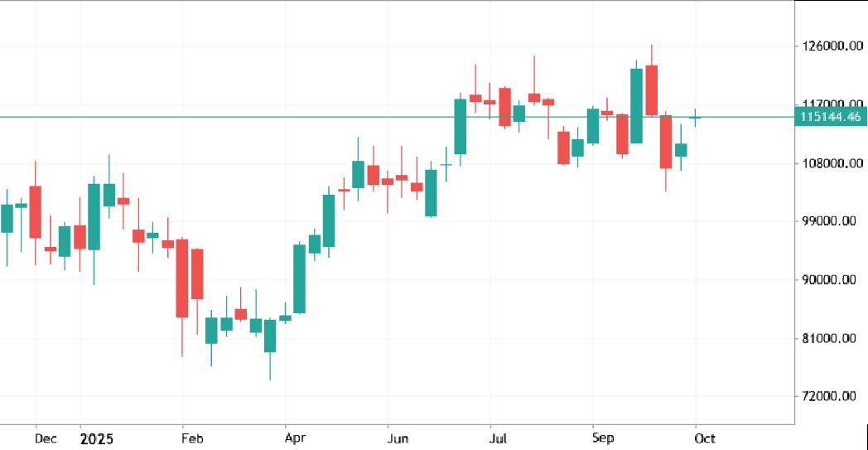The image size is (868, 450).
Task: Click the 99000.00 price axis label
Action: (x=831, y=221)
